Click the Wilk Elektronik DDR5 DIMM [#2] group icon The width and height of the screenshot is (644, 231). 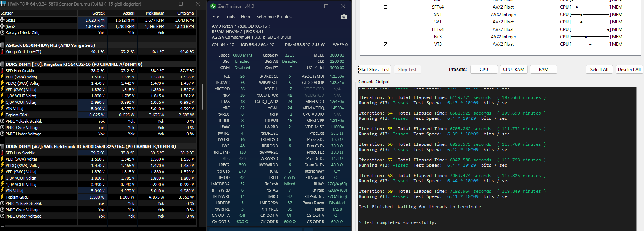tap(3, 147)
